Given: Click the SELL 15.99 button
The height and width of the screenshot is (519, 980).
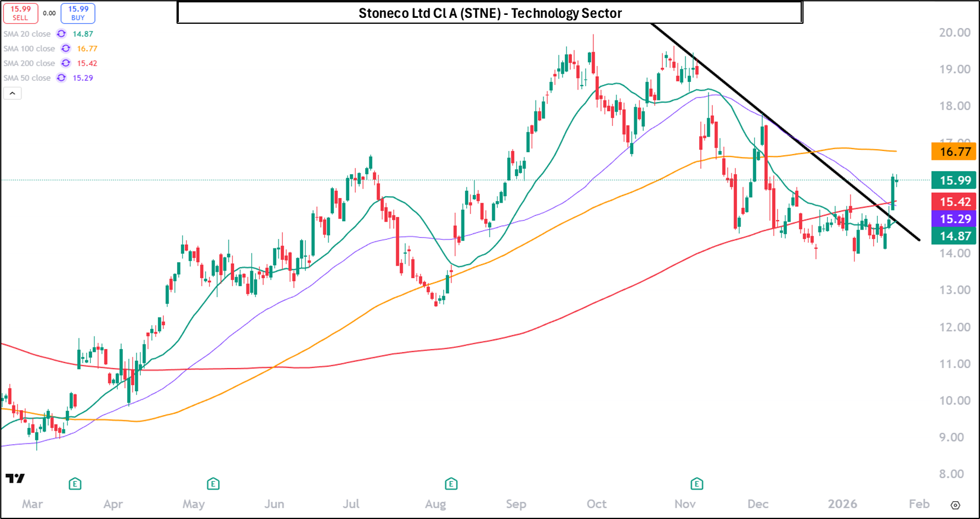Looking at the screenshot, I should [21, 13].
